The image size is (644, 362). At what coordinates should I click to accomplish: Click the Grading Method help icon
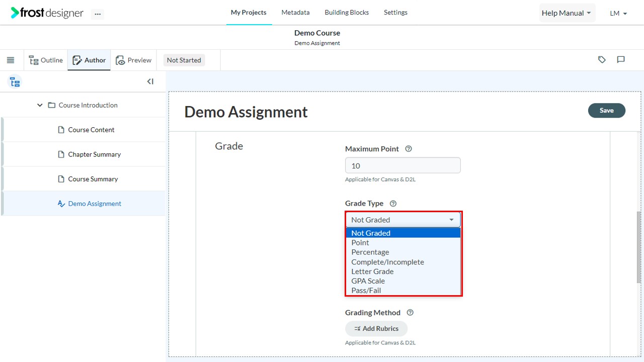410,313
